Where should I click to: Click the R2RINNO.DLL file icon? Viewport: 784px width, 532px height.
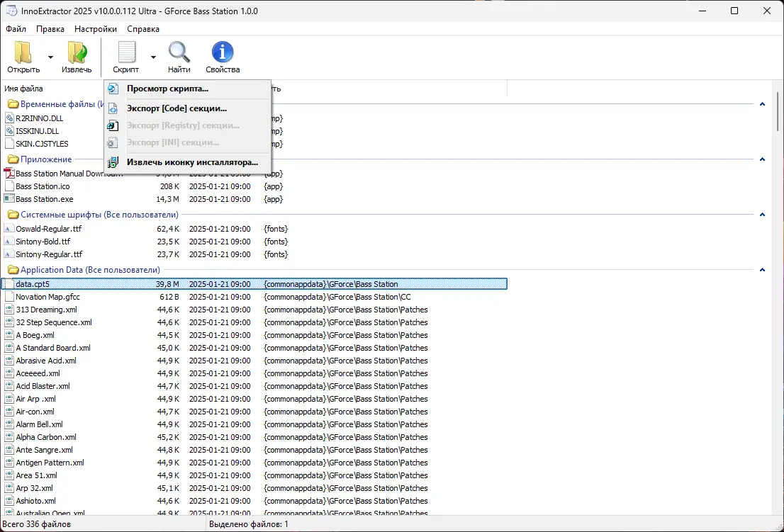click(x=9, y=118)
